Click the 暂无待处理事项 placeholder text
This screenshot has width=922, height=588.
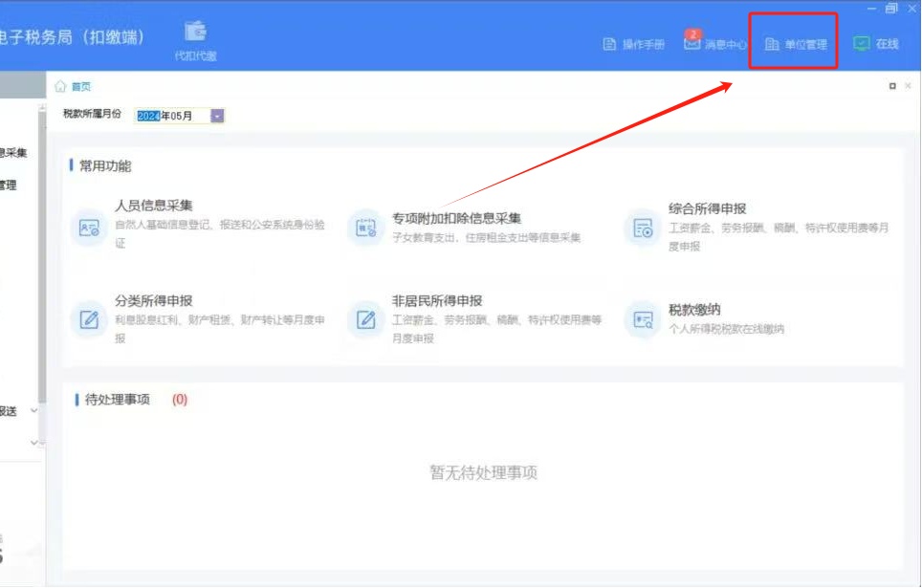tap(483, 472)
